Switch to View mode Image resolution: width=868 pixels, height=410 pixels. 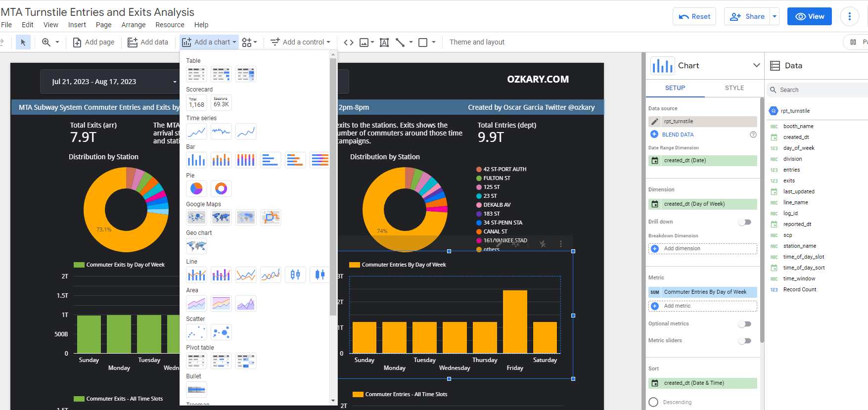(810, 16)
